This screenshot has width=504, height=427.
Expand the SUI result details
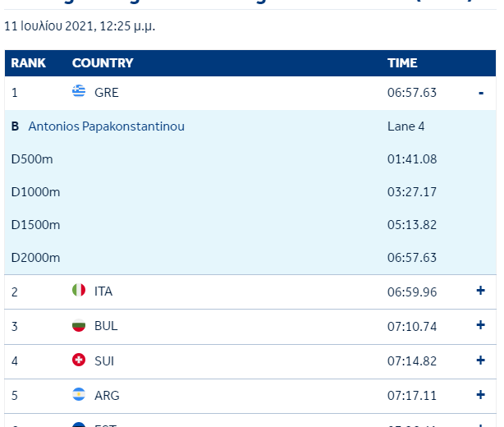481,360
